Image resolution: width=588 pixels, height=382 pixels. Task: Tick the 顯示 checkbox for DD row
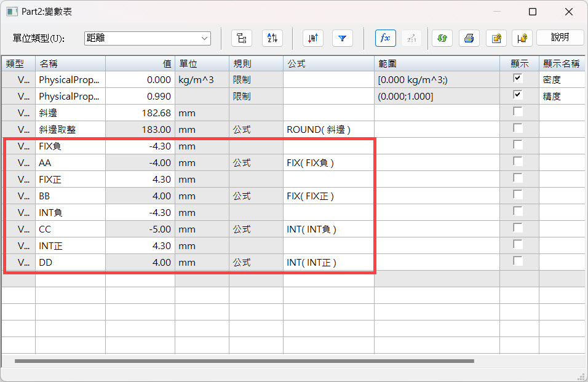pyautogui.click(x=518, y=261)
